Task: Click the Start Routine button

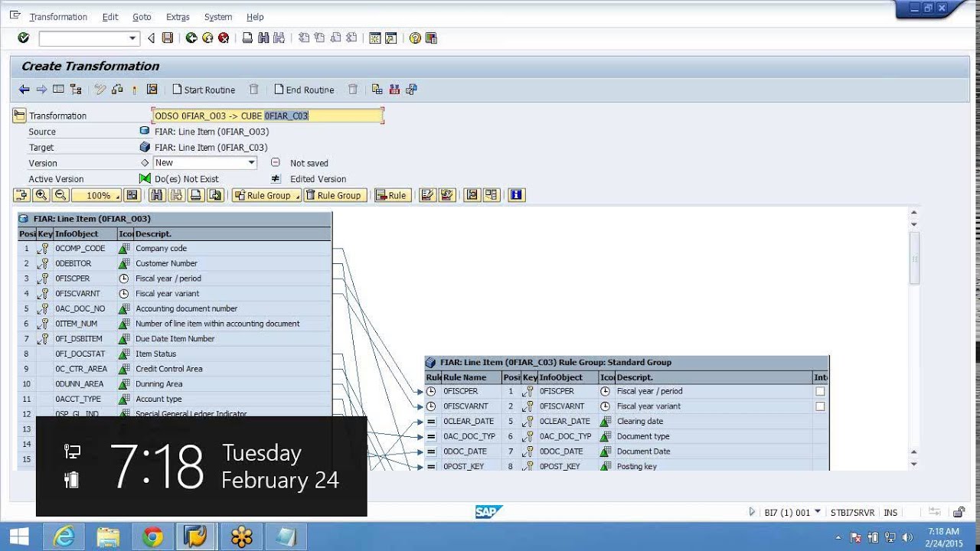Action: point(204,90)
